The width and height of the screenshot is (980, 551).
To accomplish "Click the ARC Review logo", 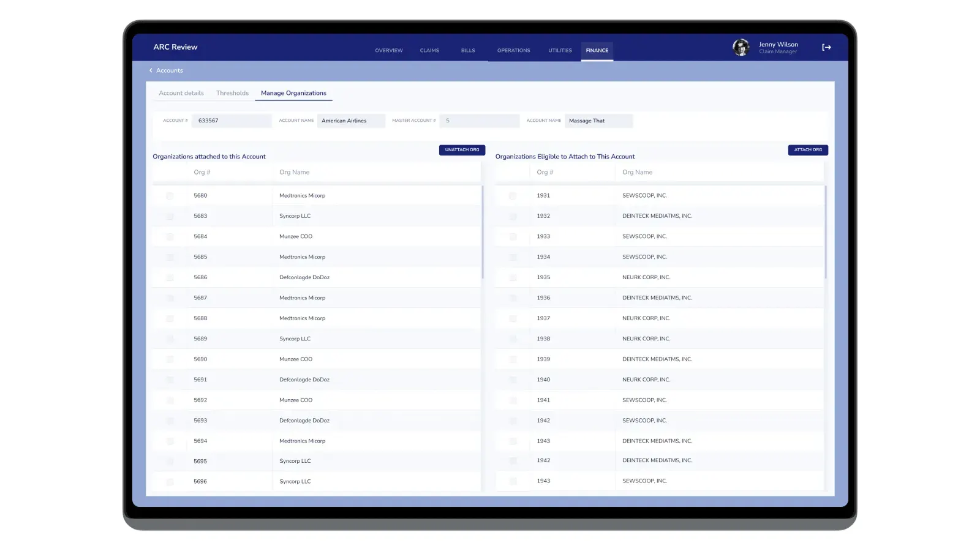I will 175,47.
